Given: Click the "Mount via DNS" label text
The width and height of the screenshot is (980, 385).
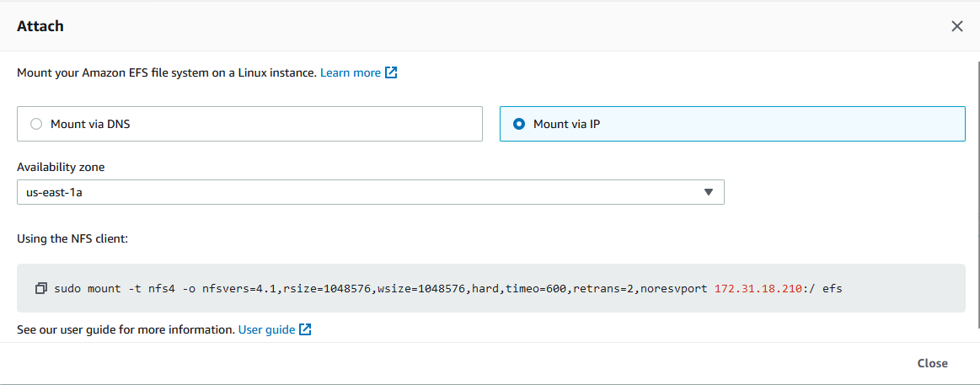Looking at the screenshot, I should point(90,124).
